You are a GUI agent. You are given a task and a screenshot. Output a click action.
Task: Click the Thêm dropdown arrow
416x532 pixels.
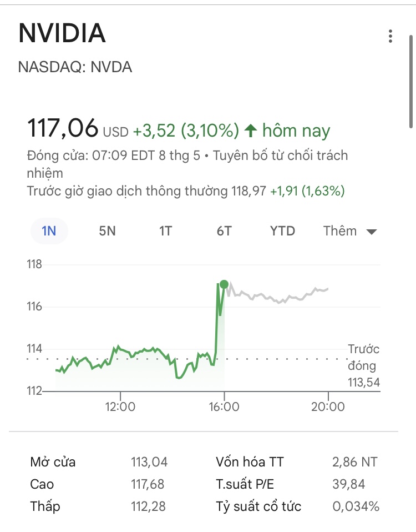pos(372,232)
